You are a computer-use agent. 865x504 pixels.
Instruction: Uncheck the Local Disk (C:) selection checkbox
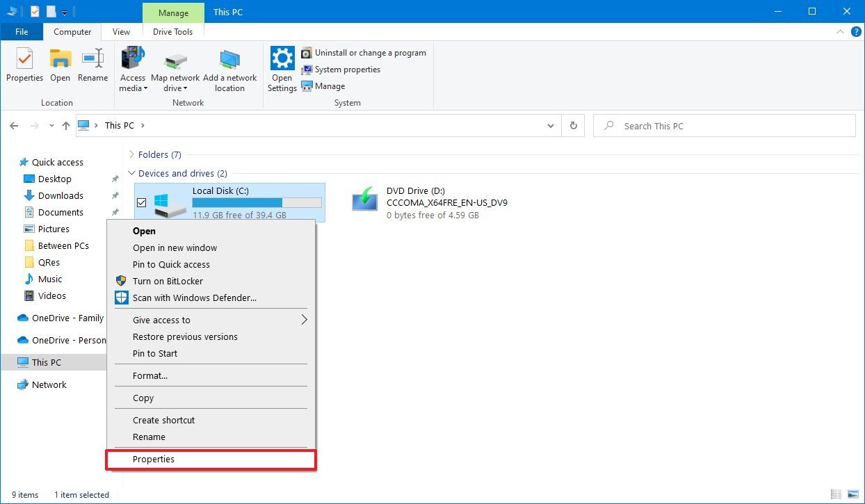(141, 202)
